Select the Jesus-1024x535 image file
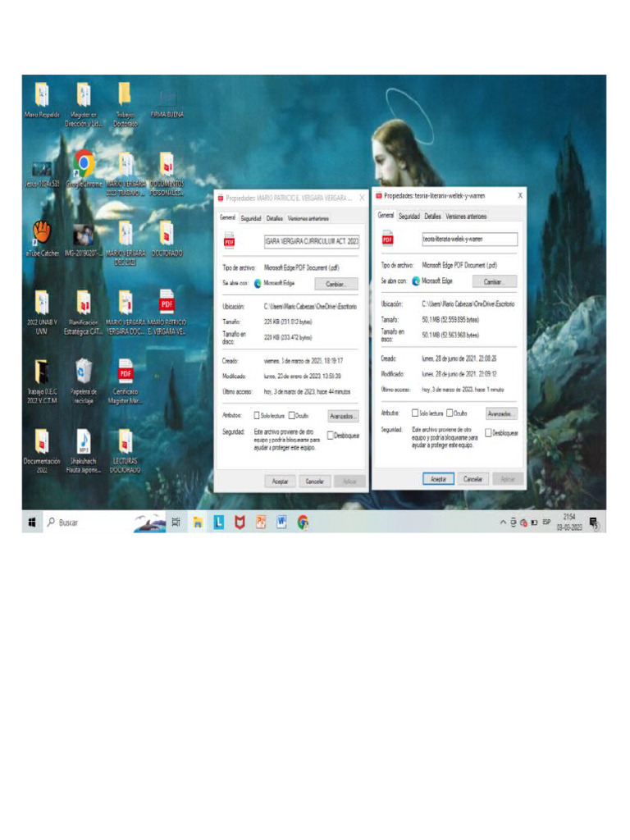This screenshot has width=630, height=840. [x=42, y=174]
